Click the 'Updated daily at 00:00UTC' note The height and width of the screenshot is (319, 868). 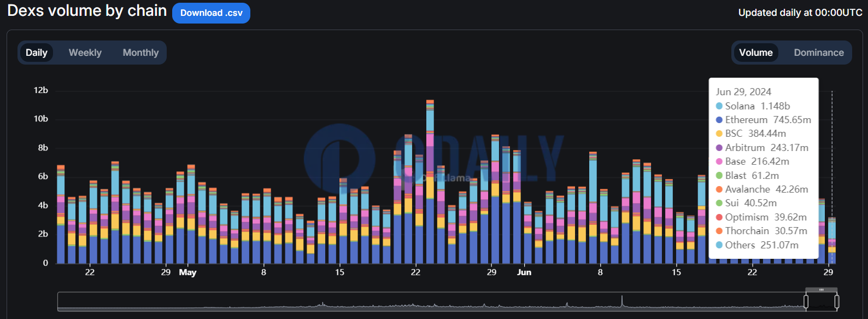tap(800, 13)
